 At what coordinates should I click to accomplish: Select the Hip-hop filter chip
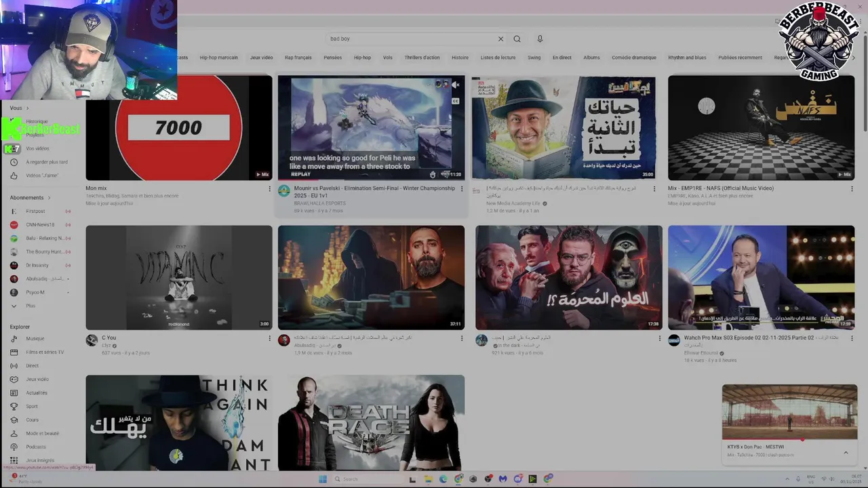[x=362, y=58]
